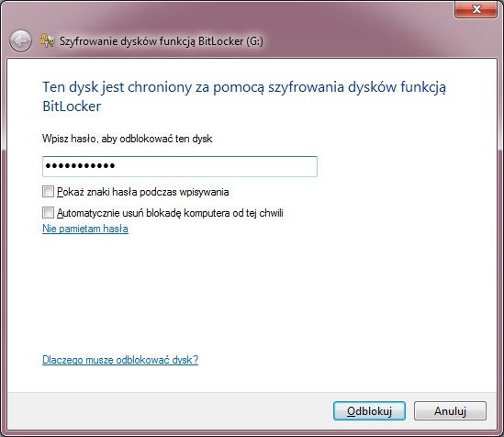The width and height of the screenshot is (504, 437).
Task: Check 'Automatycznie usuń blokadę komputera' option
Action: click(49, 213)
